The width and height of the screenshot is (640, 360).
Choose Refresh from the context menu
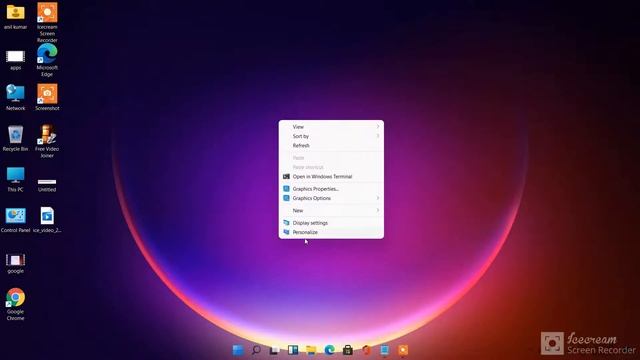331,146
